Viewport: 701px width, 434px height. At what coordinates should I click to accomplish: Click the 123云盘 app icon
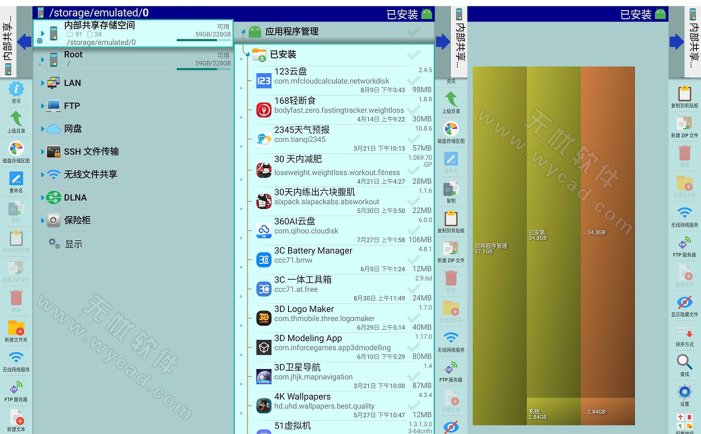[264, 80]
